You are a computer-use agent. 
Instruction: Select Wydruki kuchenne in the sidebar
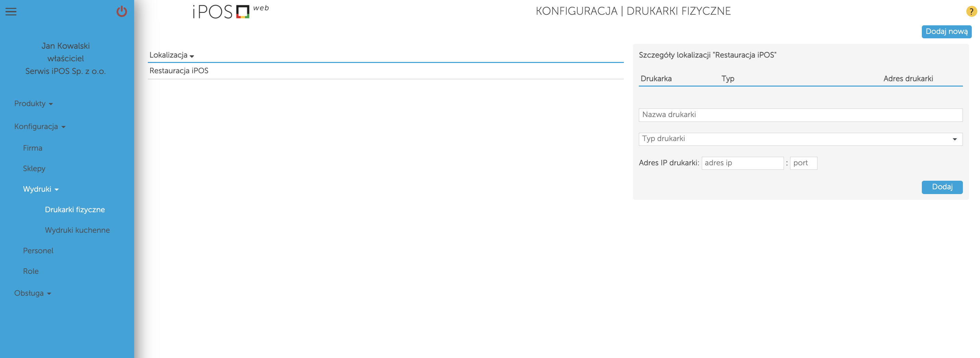(77, 230)
